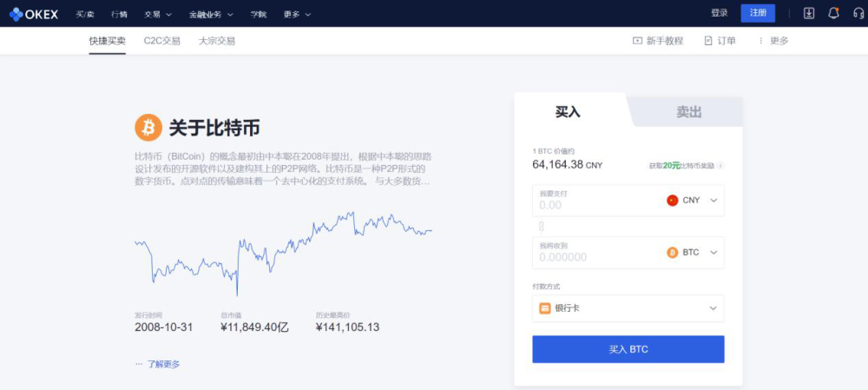The height and width of the screenshot is (390, 868).
Task: Click the Bitcoin description paragraph
Action: pyautogui.click(x=283, y=169)
